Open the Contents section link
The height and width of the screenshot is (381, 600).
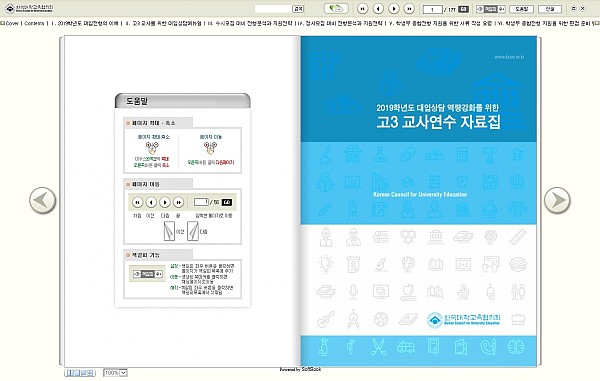[34, 23]
